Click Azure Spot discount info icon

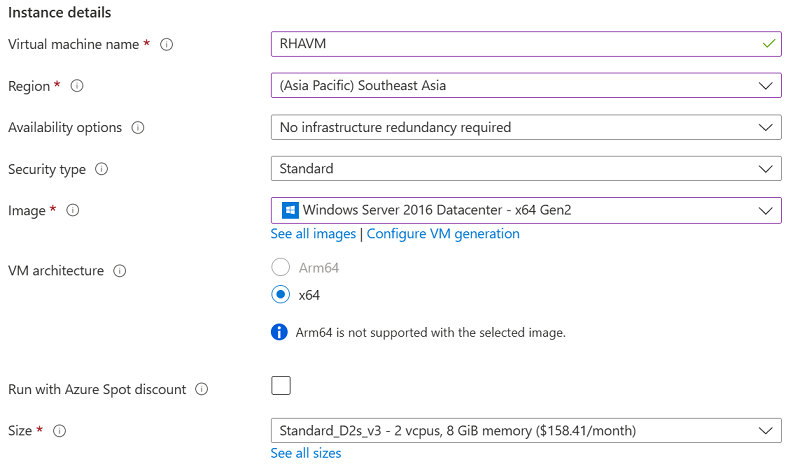coord(202,389)
